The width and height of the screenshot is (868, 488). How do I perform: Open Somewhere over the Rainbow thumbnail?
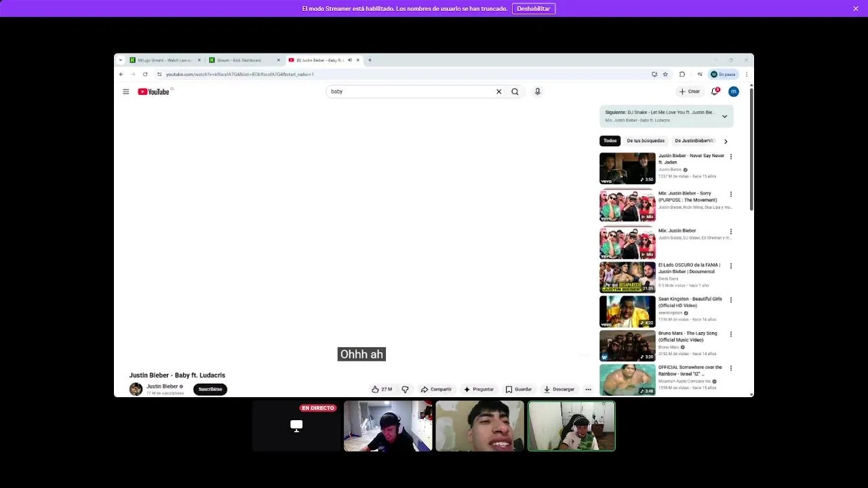(x=627, y=380)
